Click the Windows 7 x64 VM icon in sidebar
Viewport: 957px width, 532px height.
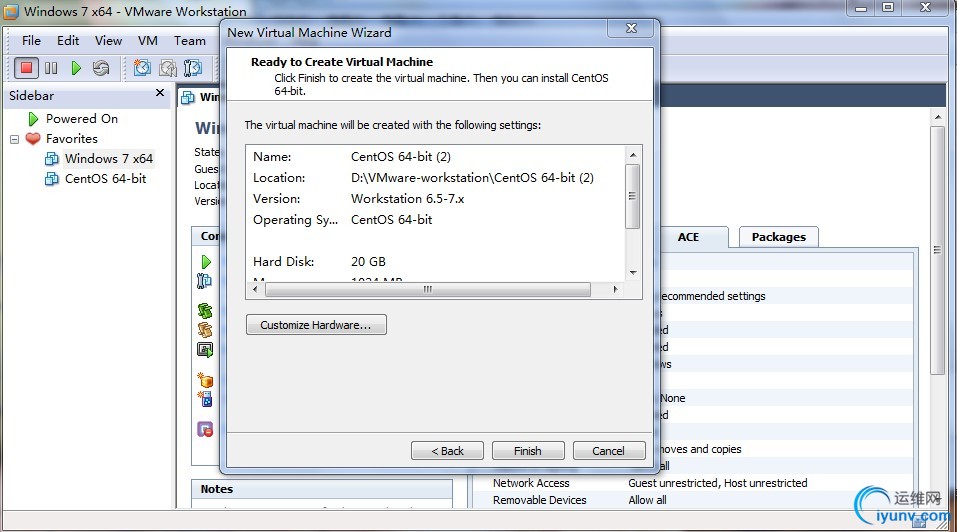[x=52, y=159]
